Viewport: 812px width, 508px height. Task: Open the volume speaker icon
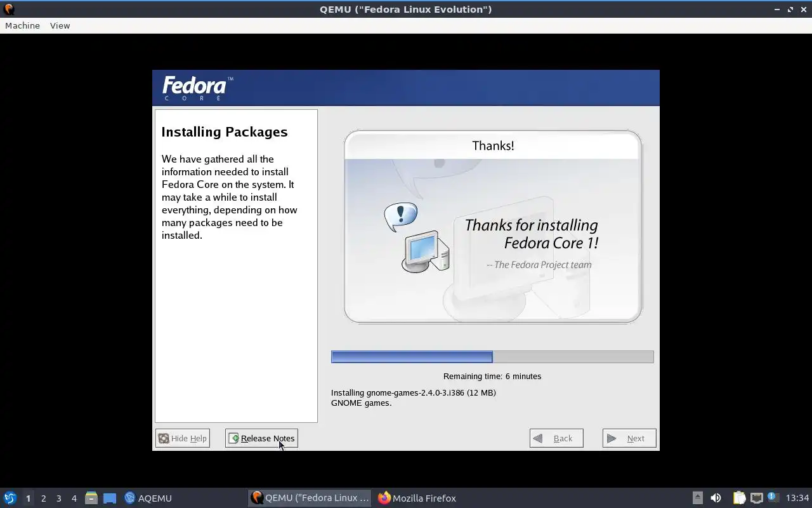coord(716,498)
